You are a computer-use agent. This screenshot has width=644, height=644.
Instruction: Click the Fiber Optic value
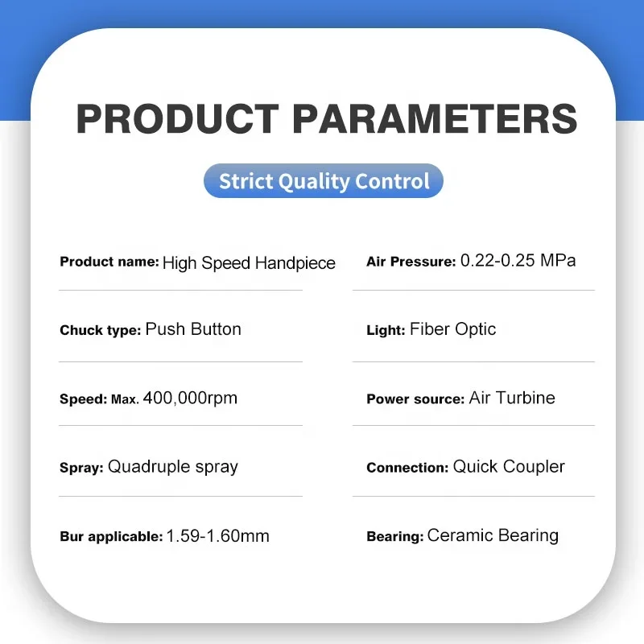pos(452,329)
